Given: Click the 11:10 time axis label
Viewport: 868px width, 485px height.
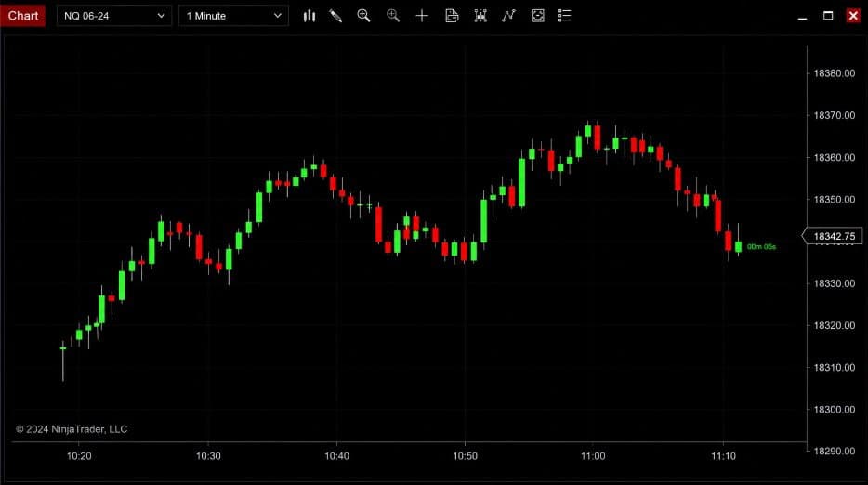Looking at the screenshot, I should coord(724,456).
